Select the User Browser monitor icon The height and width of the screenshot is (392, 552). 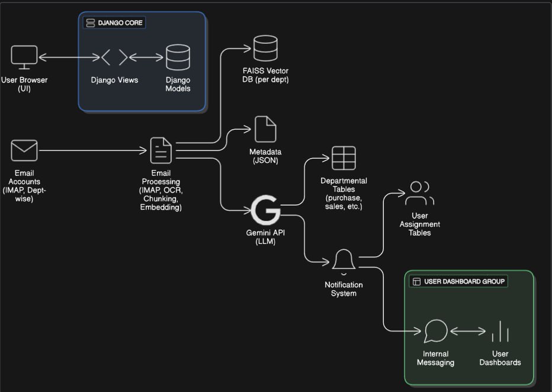click(x=24, y=57)
